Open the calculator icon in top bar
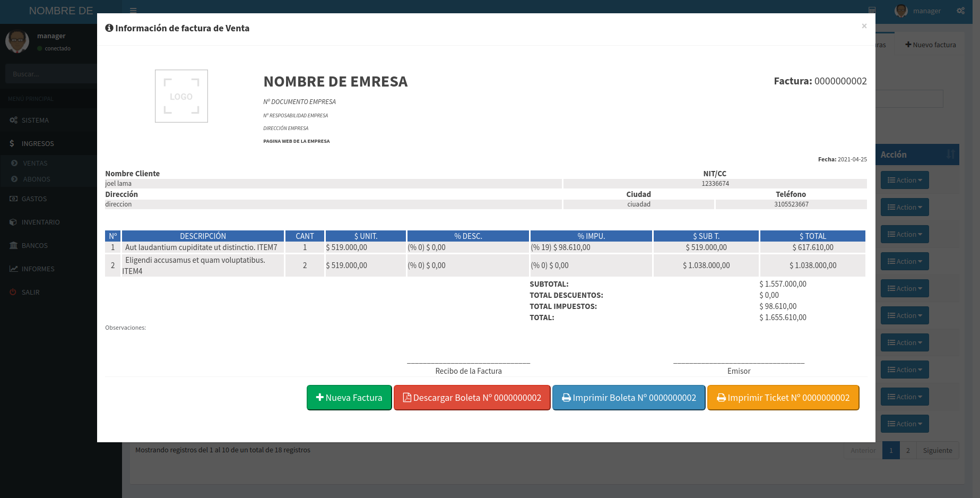 [872, 11]
